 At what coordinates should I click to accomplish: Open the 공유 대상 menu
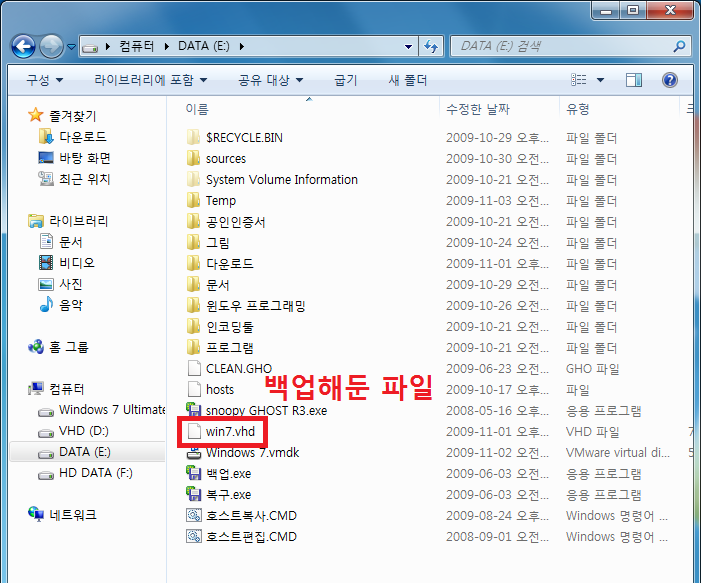[270, 80]
